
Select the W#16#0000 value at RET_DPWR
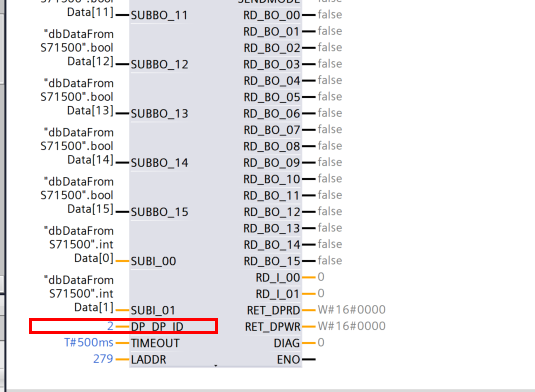tap(352, 326)
